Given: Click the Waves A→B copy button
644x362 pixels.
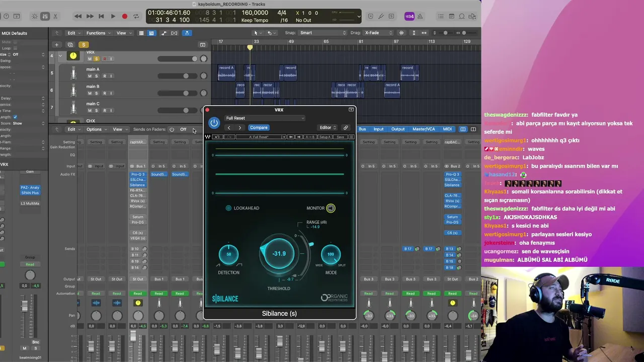Looking at the screenshot, I should pyautogui.click(x=310, y=137).
